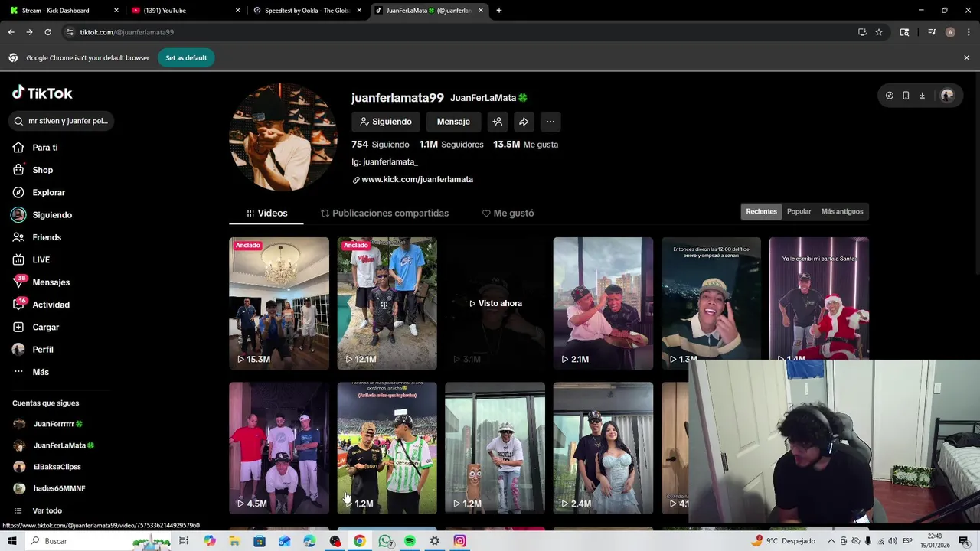Open WhatsApp from the taskbar
The height and width of the screenshot is (551, 980).
(x=384, y=541)
